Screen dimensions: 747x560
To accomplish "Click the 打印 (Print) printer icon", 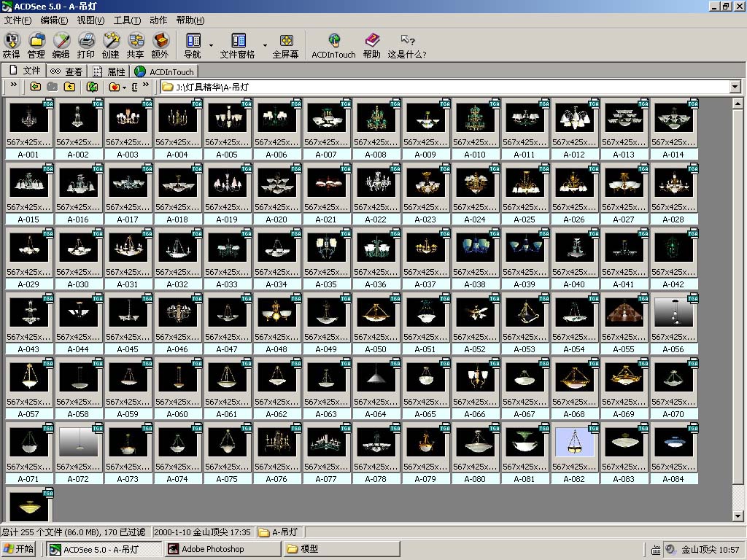I will (86, 46).
